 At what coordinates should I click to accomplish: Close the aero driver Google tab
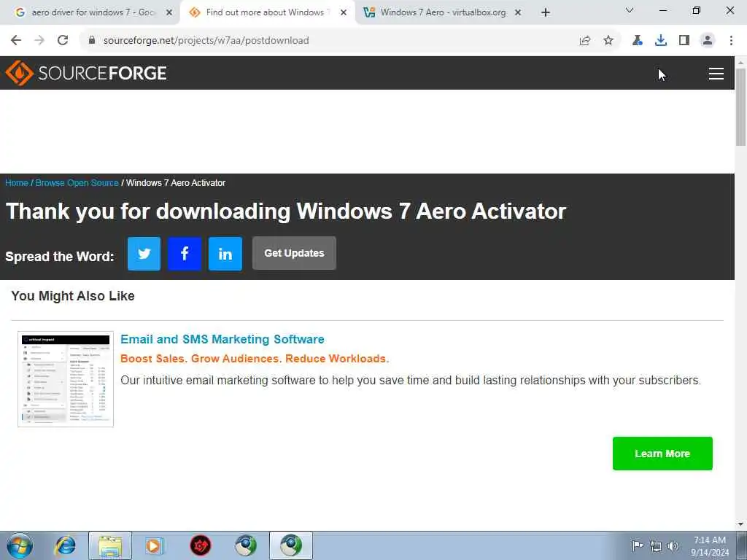click(169, 13)
